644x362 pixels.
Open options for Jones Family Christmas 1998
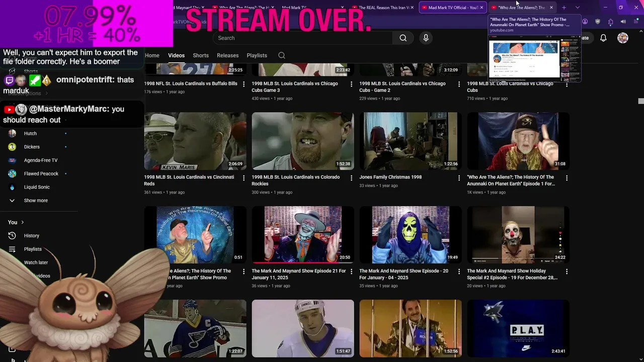click(459, 178)
